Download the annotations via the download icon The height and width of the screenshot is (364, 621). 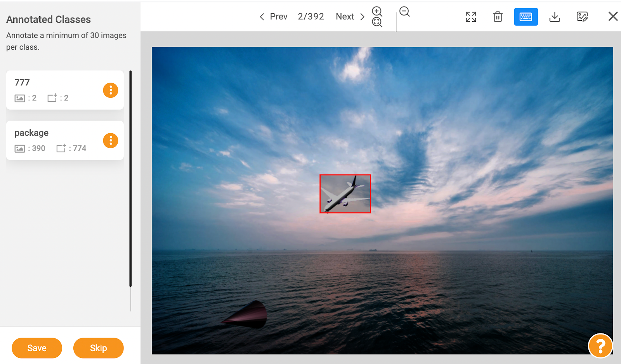coord(554,17)
